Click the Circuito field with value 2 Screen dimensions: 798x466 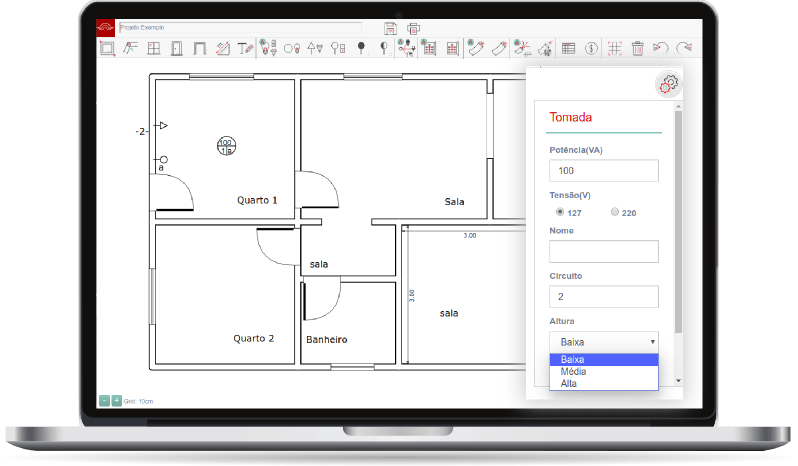tap(604, 297)
